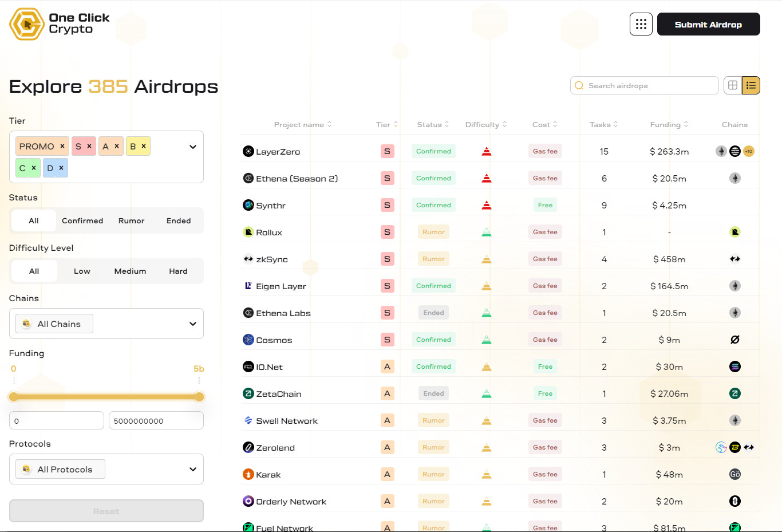The width and height of the screenshot is (782, 532).
Task: Click the hard difficulty icon for LayerZero
Action: click(x=486, y=151)
